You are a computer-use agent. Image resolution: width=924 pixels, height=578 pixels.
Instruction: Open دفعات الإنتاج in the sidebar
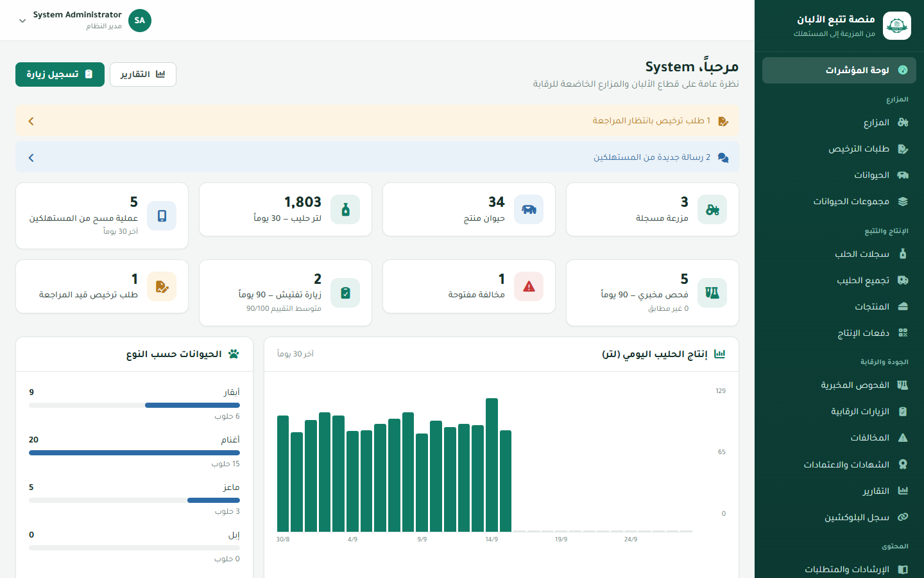(839, 333)
